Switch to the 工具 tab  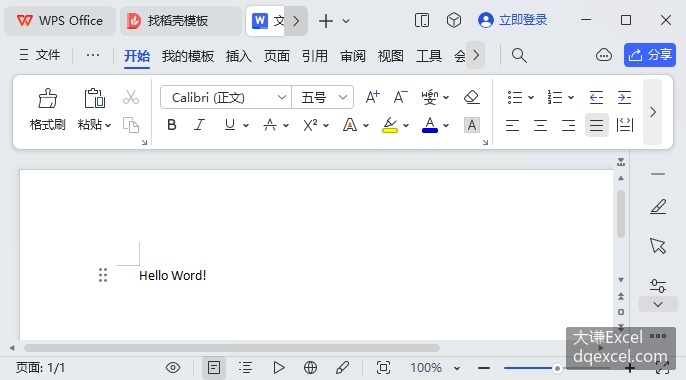(x=429, y=56)
